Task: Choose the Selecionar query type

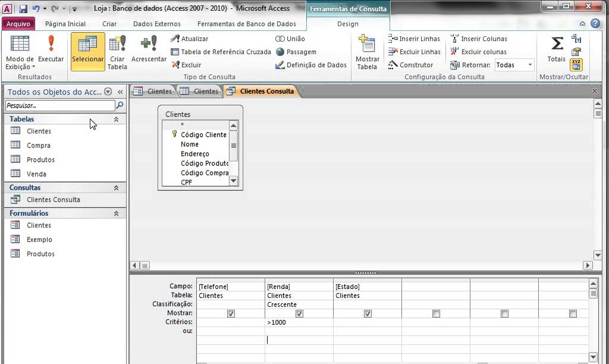Action: [88, 51]
